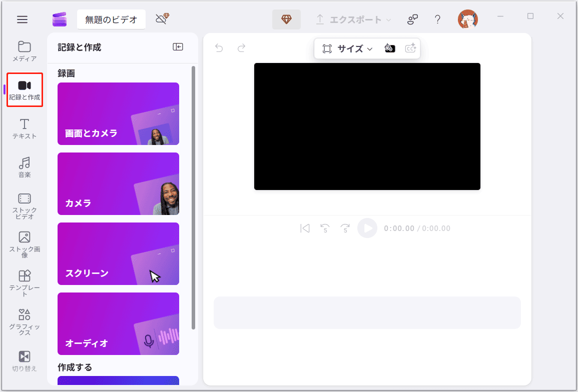Open the テンプレート panel
Image resolution: width=578 pixels, height=392 pixels.
(24, 281)
